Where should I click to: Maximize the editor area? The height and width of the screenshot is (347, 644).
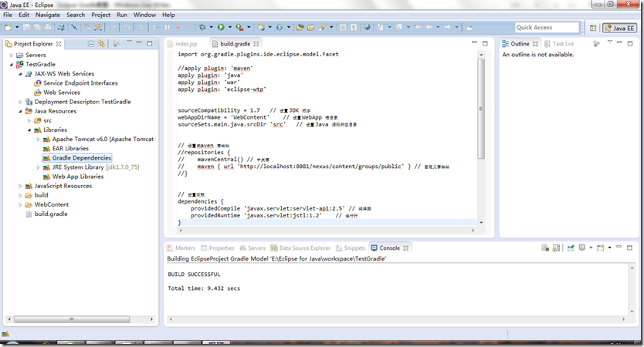(x=485, y=43)
